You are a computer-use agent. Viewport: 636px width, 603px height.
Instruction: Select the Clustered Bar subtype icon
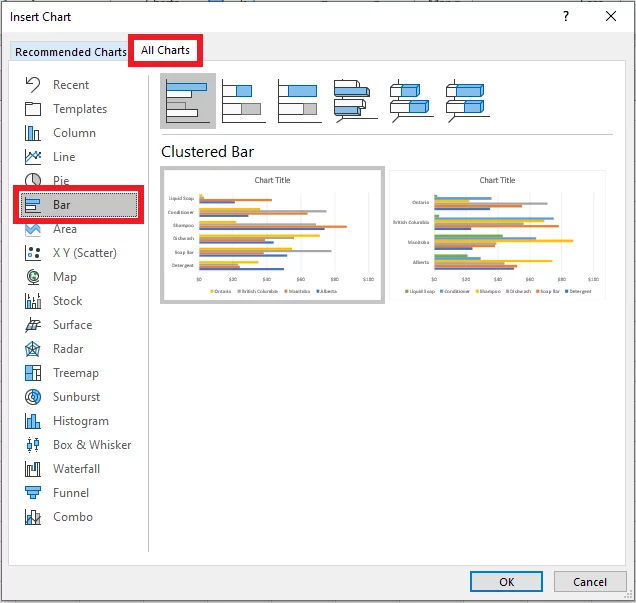[x=188, y=101]
